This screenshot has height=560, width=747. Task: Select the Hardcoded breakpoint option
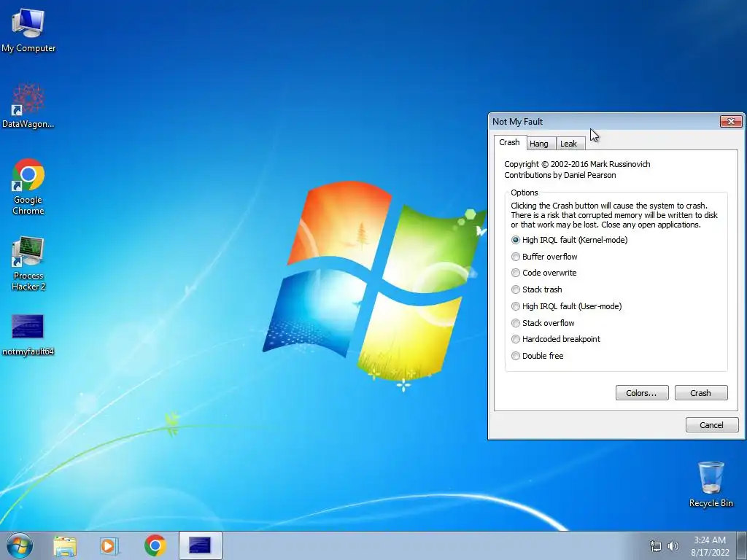point(555,339)
